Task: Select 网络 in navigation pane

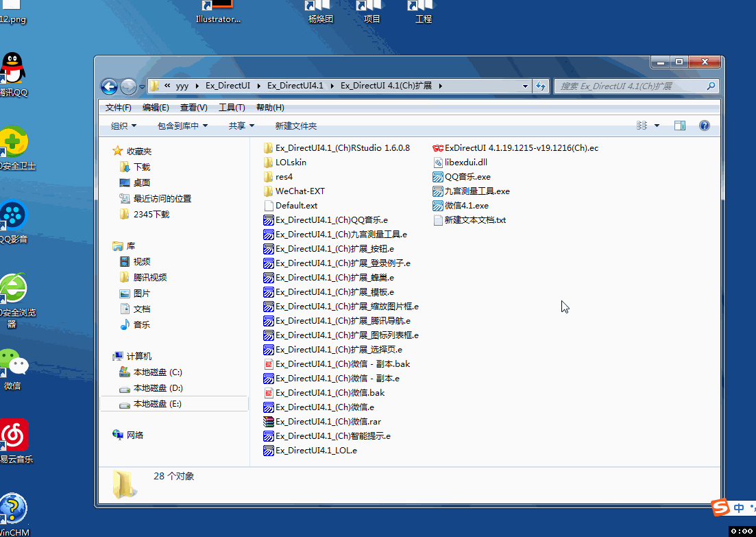Action: pyautogui.click(x=135, y=435)
